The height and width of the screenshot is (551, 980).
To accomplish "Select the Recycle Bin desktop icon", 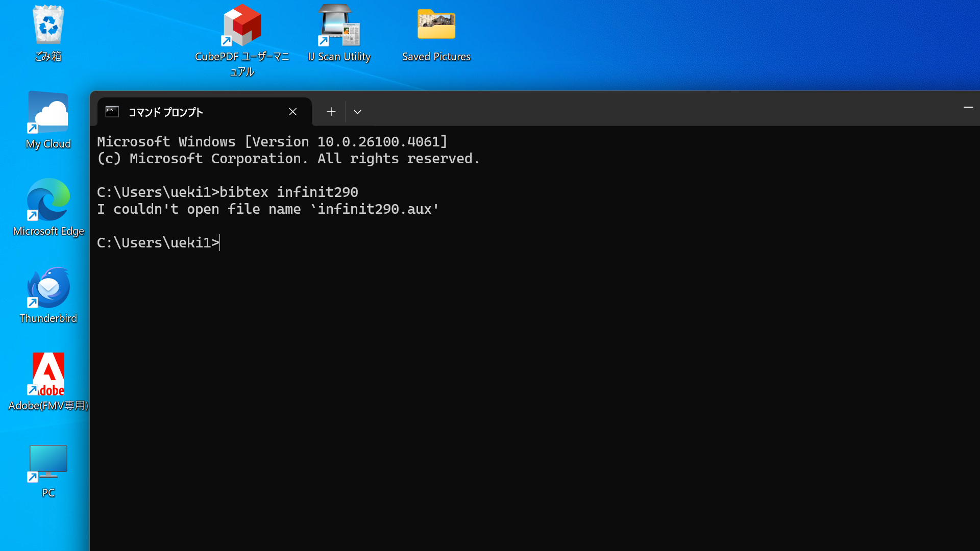I will click(48, 34).
